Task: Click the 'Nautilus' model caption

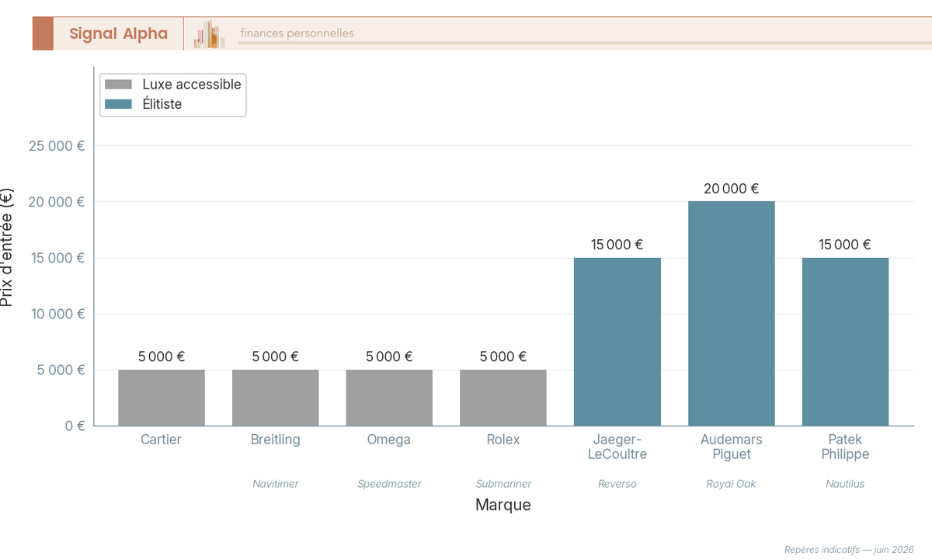Action: tap(845, 484)
